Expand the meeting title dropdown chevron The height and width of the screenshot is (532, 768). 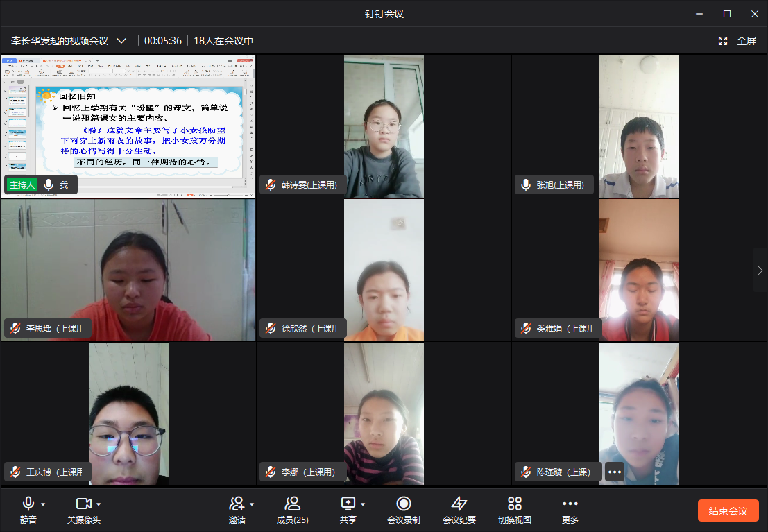click(121, 41)
